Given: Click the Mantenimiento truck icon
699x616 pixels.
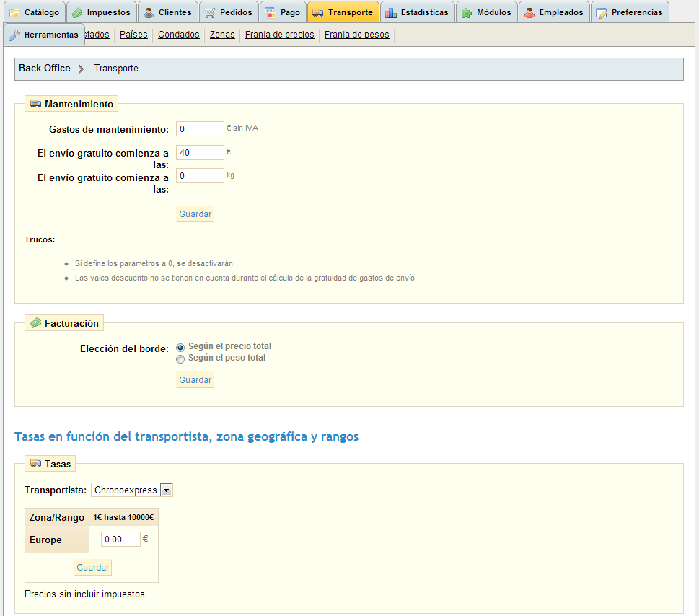Looking at the screenshot, I should point(35,104).
